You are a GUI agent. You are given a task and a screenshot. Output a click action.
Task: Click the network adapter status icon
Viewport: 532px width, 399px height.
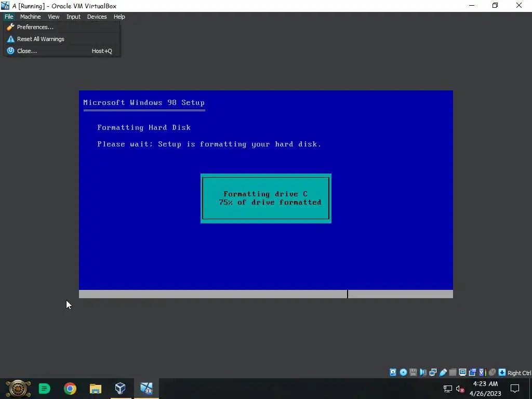click(x=433, y=373)
